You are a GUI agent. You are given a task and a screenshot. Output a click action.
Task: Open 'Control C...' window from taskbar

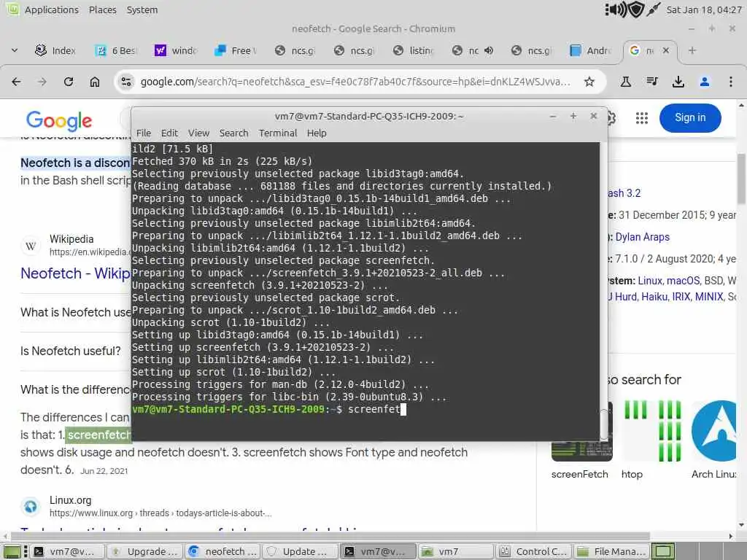[x=533, y=551]
